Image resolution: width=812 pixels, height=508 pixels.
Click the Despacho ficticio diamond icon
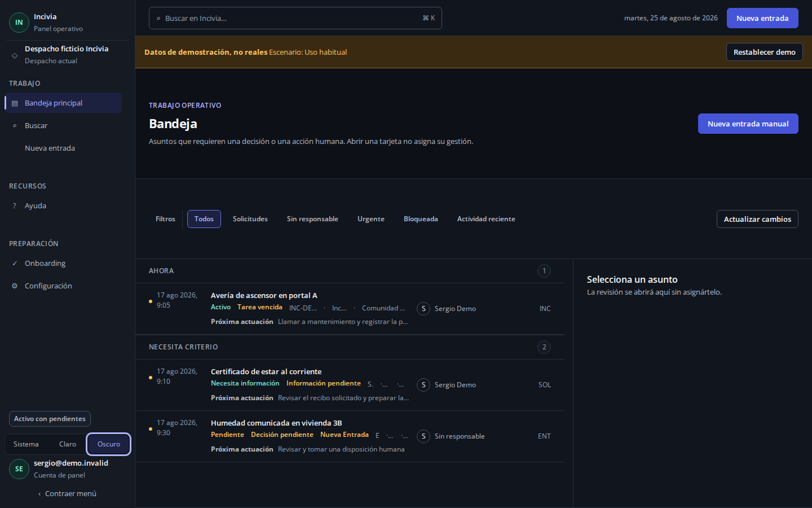15,55
